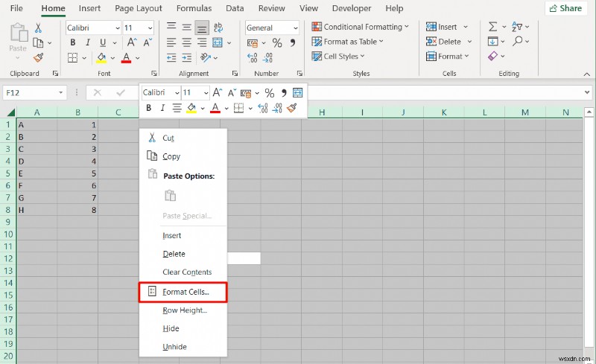Open the Data tab

235,8
